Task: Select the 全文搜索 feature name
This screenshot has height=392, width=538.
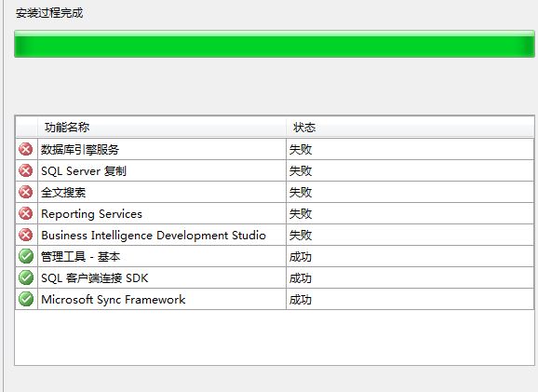Action: click(x=63, y=192)
